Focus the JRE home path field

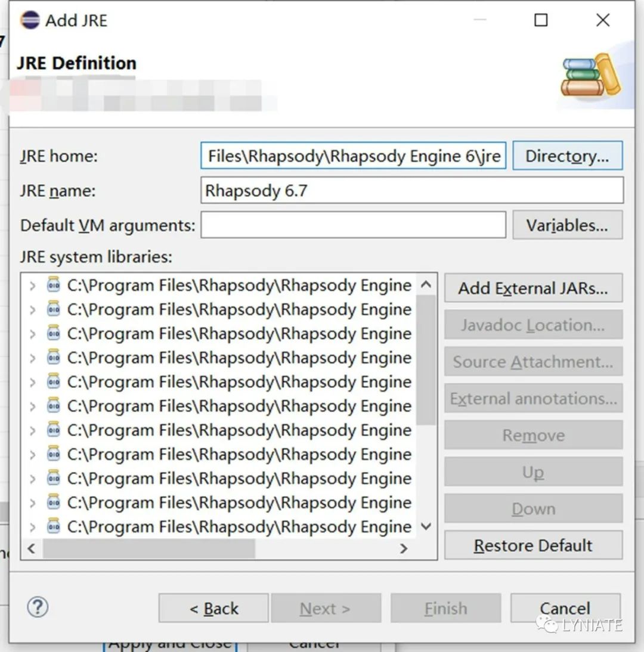pyautogui.click(x=353, y=156)
